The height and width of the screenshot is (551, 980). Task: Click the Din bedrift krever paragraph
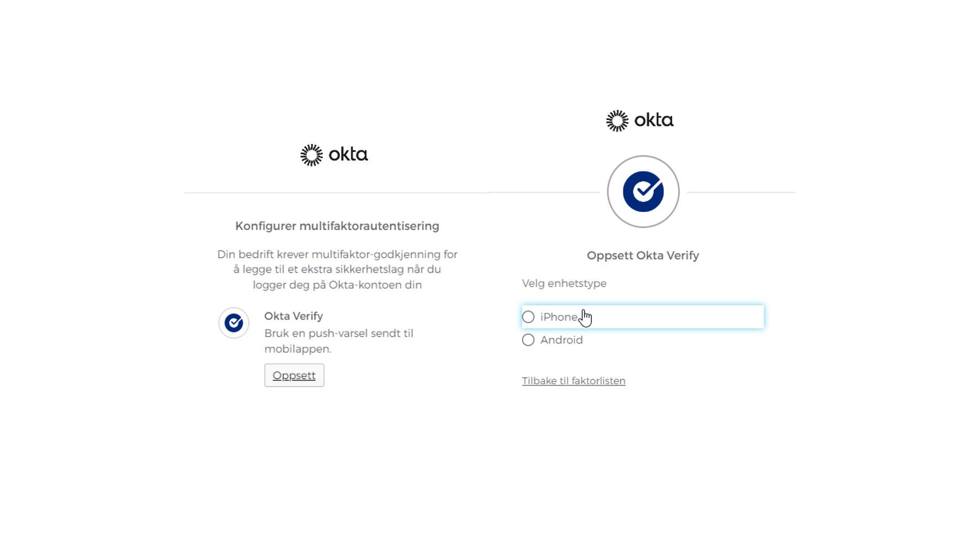point(337,269)
